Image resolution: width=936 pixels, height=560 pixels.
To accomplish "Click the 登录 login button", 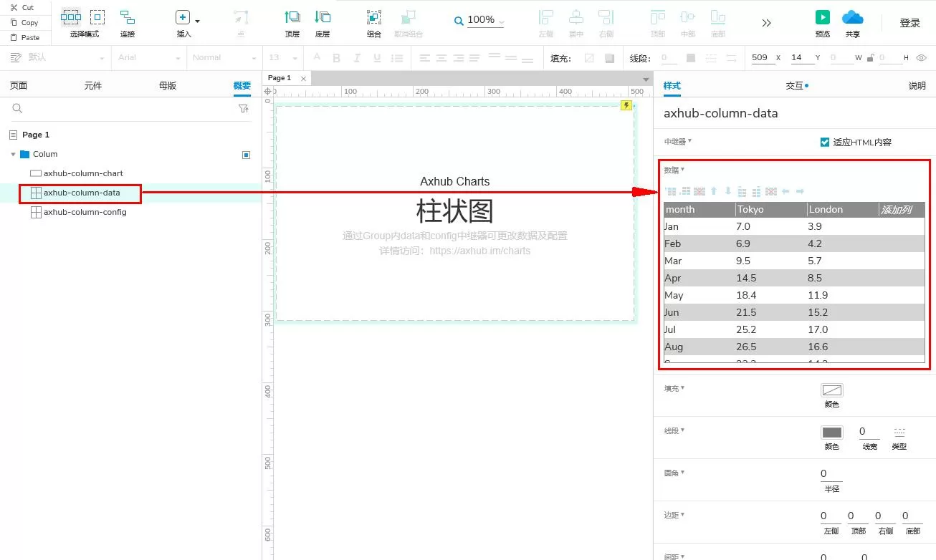I will coord(910,23).
